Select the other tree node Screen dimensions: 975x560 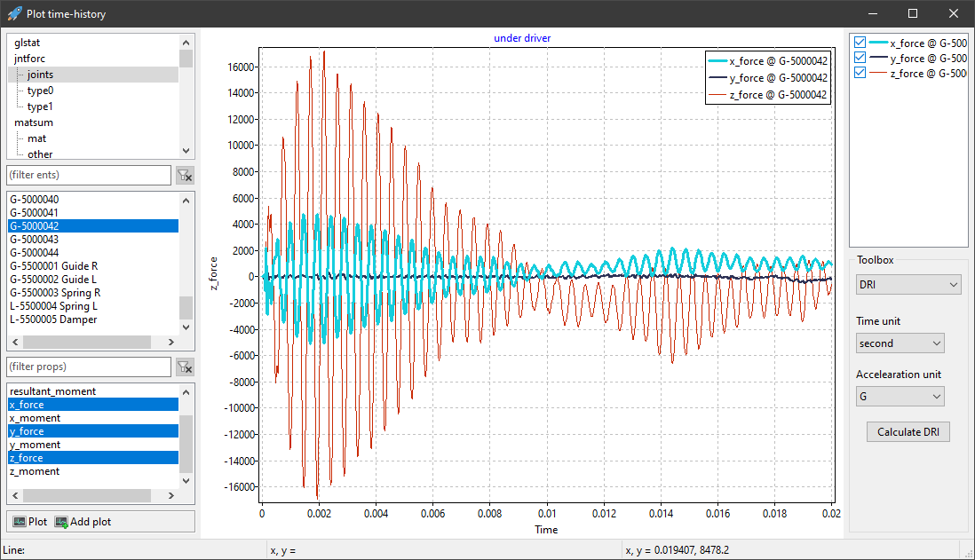click(x=40, y=154)
